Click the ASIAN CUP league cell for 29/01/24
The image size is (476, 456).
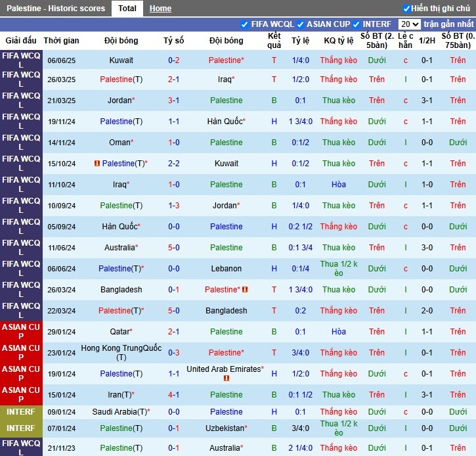[21, 331]
